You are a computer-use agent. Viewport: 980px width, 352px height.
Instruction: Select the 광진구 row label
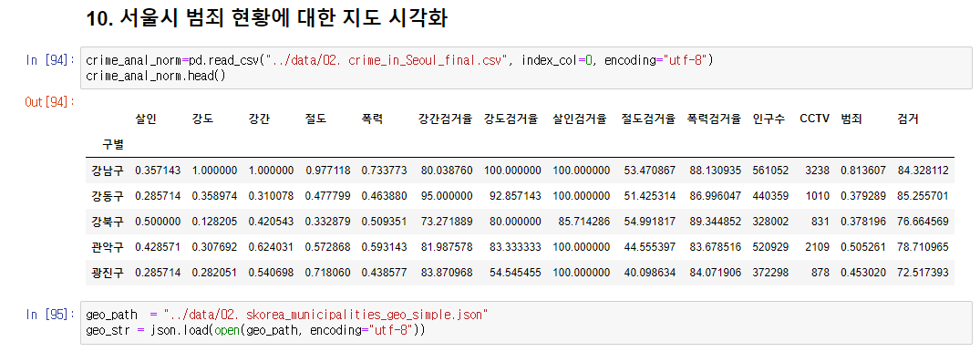pyautogui.click(x=108, y=273)
